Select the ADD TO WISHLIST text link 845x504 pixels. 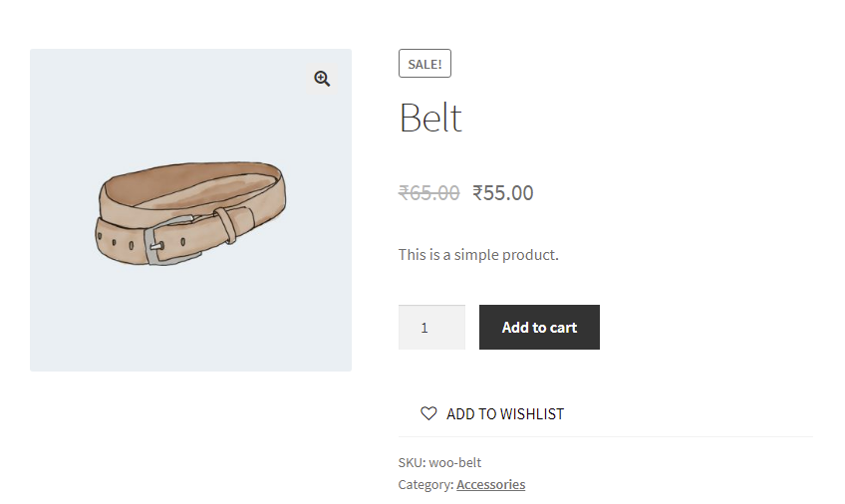(504, 413)
